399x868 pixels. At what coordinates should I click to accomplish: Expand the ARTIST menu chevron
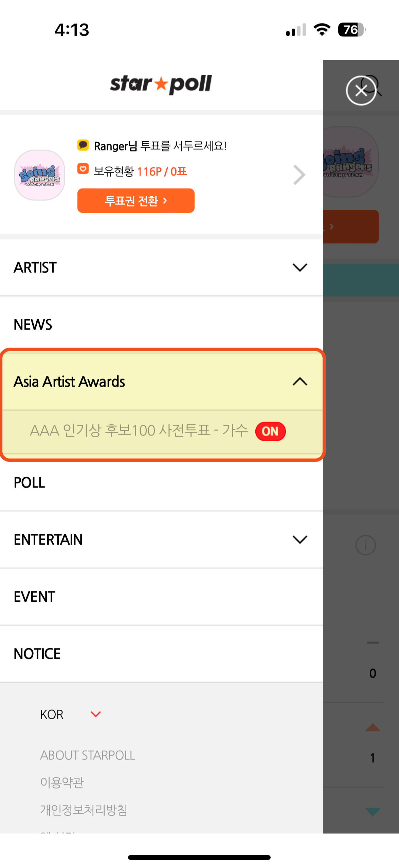(300, 267)
